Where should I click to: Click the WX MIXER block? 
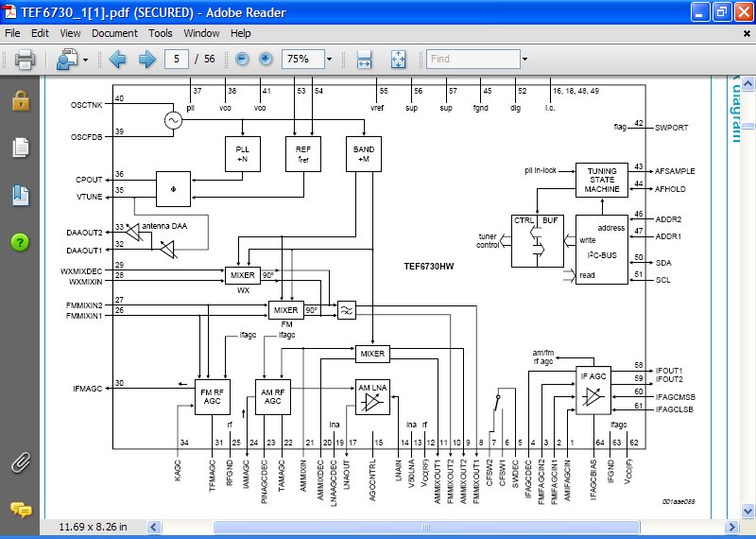tap(243, 275)
